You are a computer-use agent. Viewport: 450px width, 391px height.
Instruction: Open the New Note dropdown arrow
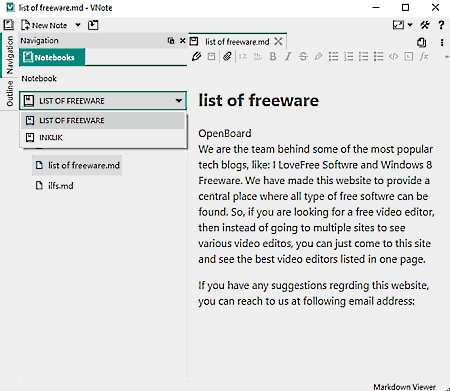click(78, 25)
